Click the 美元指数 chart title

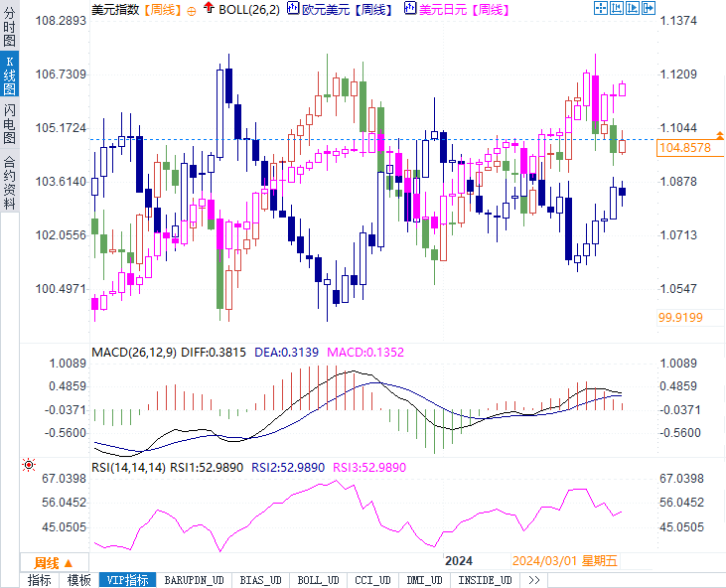[x=115, y=9]
